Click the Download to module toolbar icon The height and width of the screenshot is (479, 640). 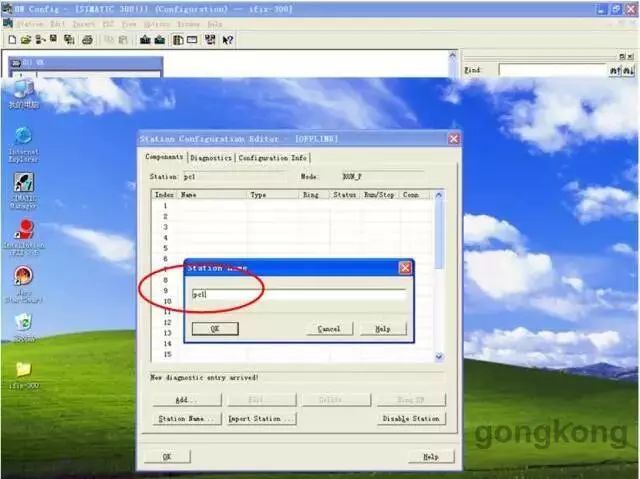pos(144,40)
